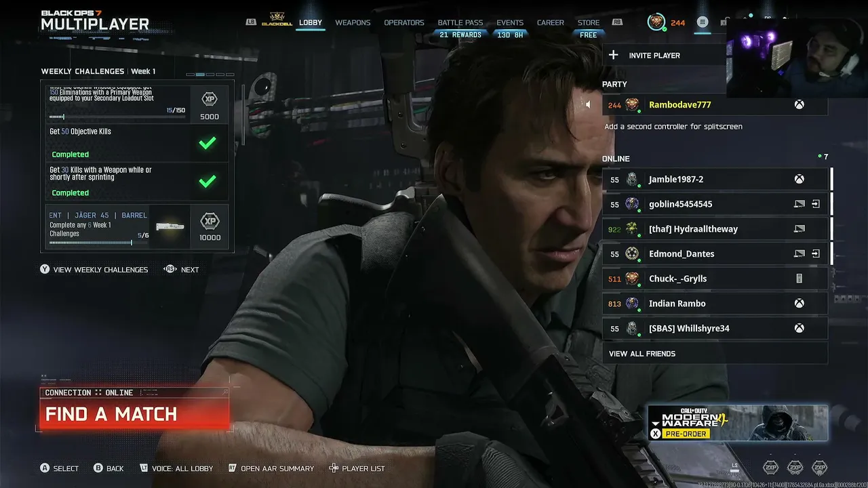Click the Y button icon for weekly challenges

coord(45,269)
